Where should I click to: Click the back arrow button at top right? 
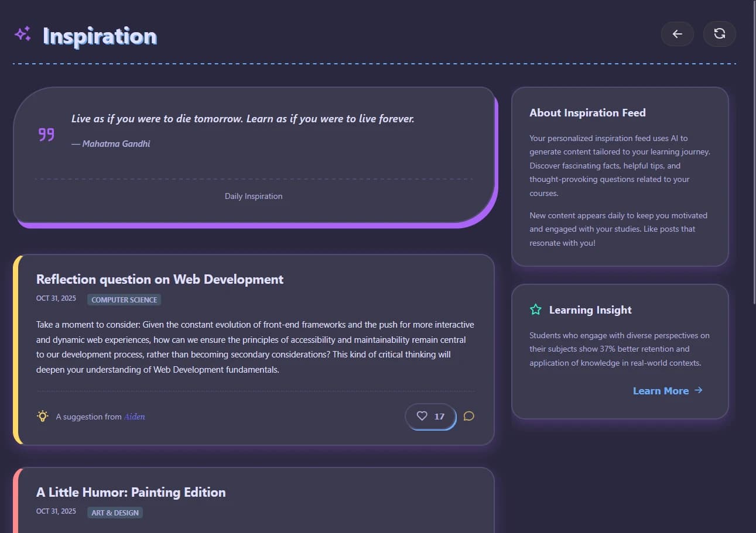677,34
